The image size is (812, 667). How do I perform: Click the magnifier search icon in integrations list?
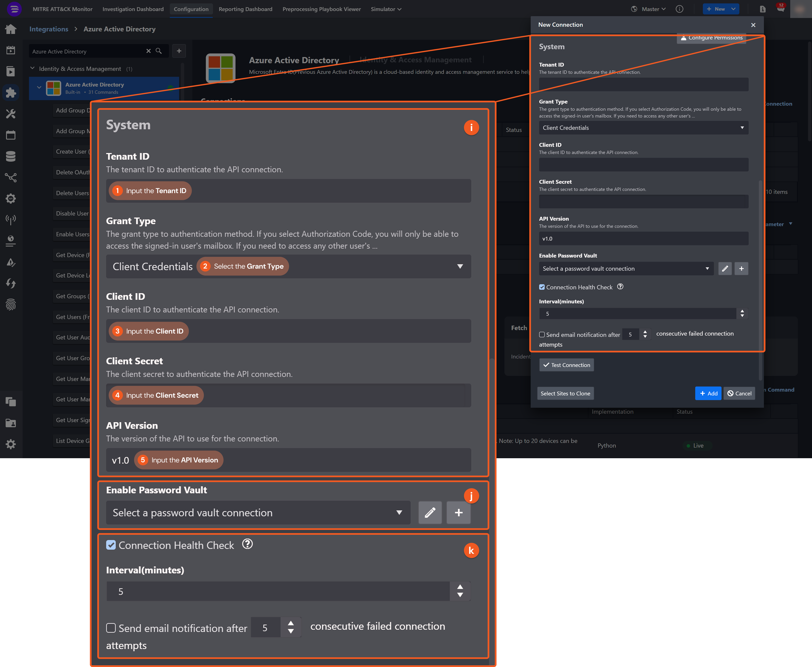coord(159,51)
